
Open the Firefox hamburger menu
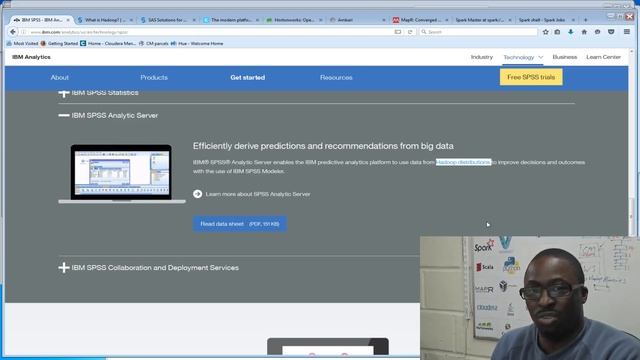[x=627, y=32]
